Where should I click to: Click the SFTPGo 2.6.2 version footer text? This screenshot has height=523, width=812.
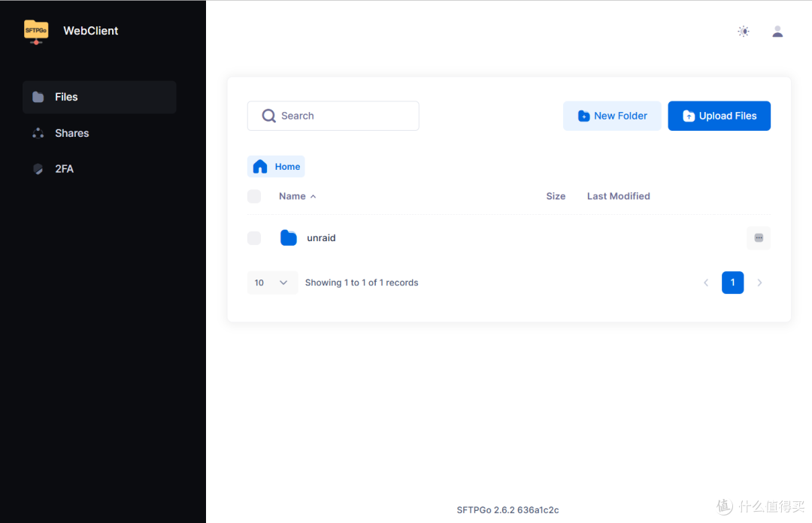(x=507, y=510)
